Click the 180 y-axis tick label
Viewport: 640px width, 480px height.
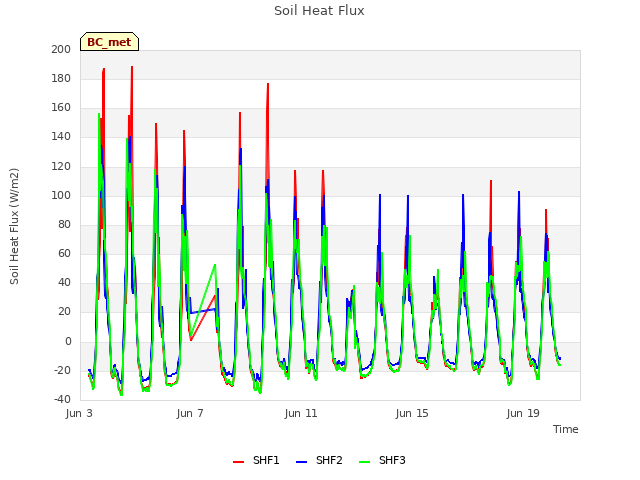coord(61,78)
